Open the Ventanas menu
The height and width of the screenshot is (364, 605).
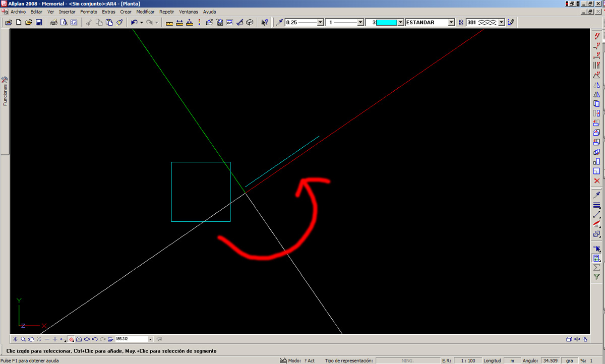[189, 12]
